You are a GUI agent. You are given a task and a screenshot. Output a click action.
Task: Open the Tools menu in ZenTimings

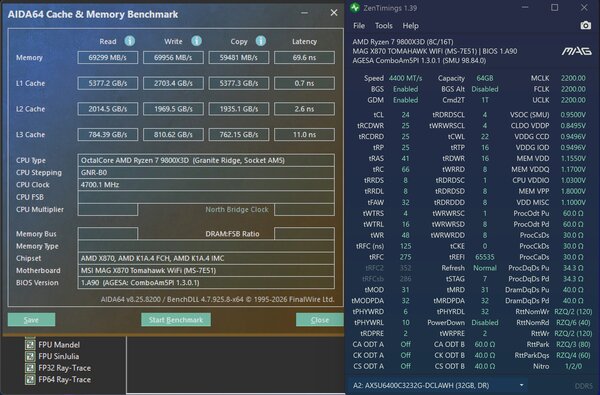coord(383,26)
